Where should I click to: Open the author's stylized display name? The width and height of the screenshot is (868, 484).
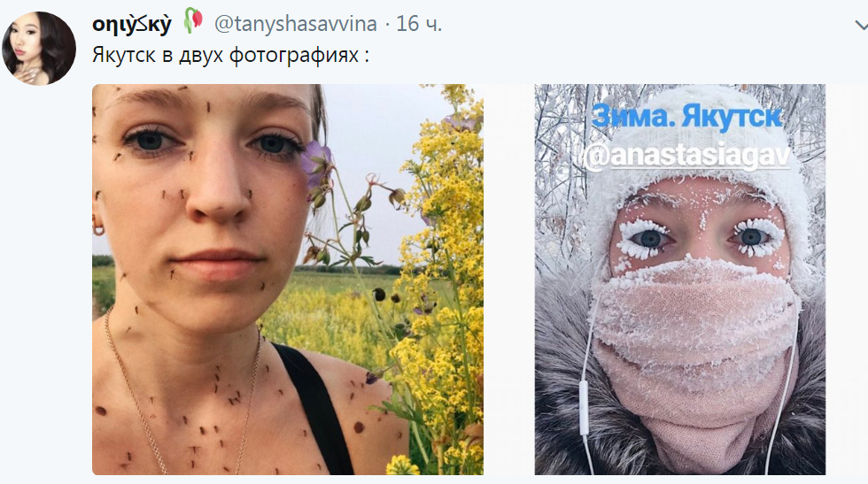click(132, 24)
